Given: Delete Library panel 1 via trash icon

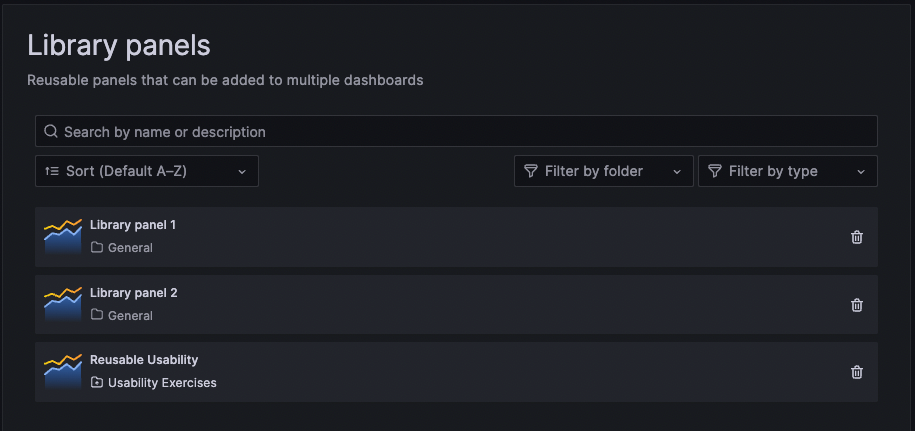Looking at the screenshot, I should click(857, 237).
